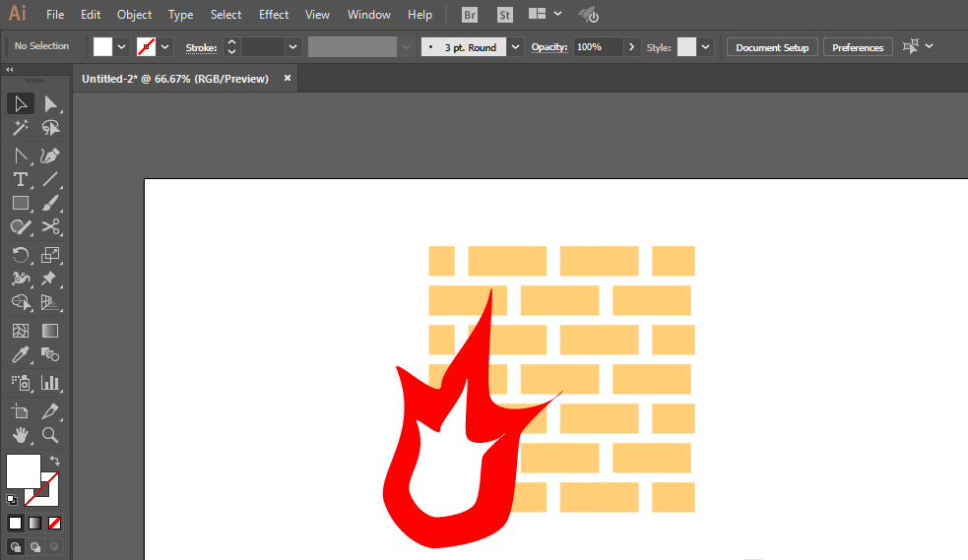Select the Pen tool
Viewport: 968px width, 560px height.
[x=21, y=156]
